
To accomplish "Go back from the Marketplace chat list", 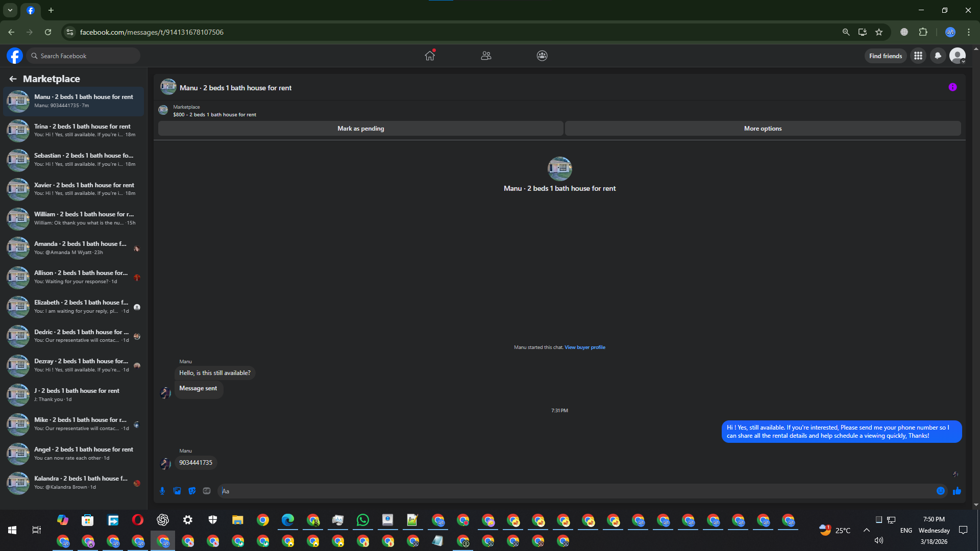I will [13, 79].
